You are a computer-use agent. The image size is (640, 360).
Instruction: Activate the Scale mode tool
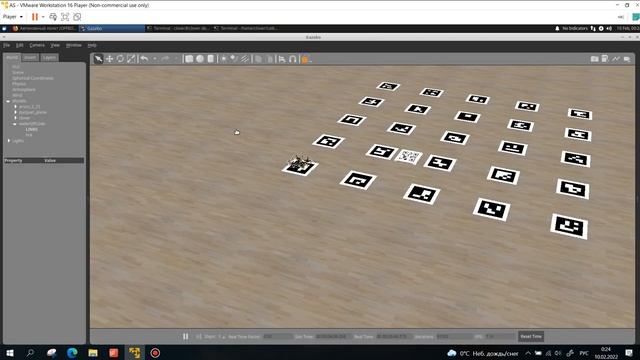pos(131,59)
